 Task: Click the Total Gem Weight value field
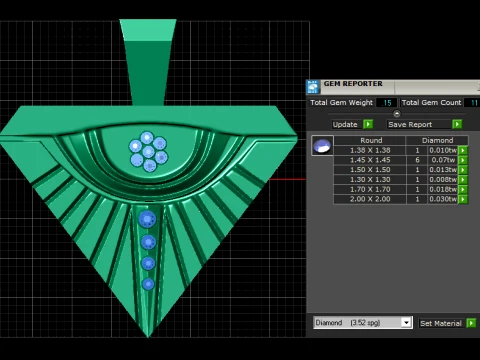coord(386,103)
